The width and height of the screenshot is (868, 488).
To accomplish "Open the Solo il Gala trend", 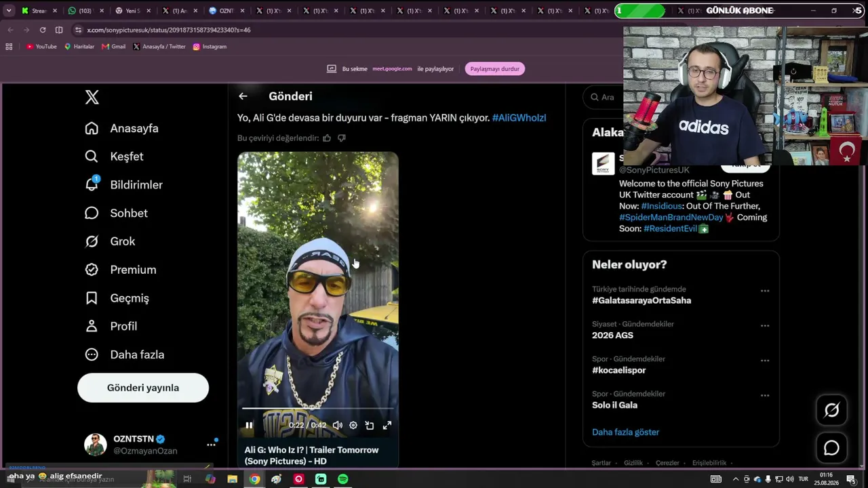I will click(614, 405).
